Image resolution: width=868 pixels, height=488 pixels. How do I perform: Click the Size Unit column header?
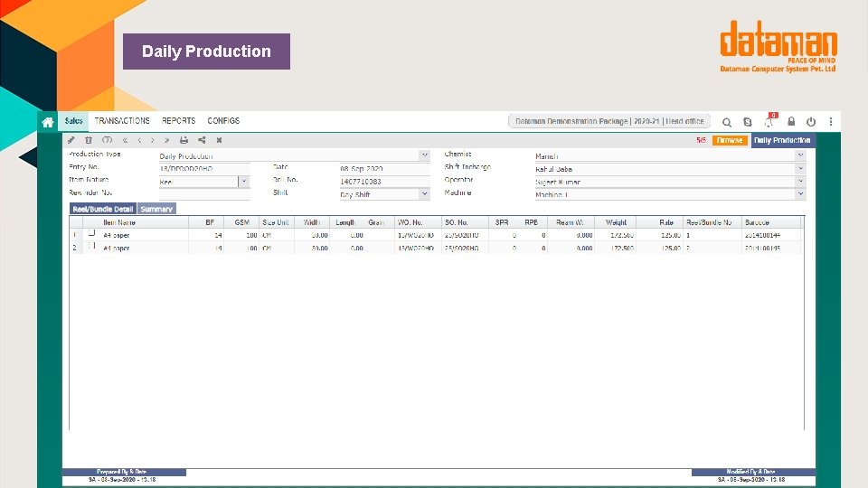[276, 222]
